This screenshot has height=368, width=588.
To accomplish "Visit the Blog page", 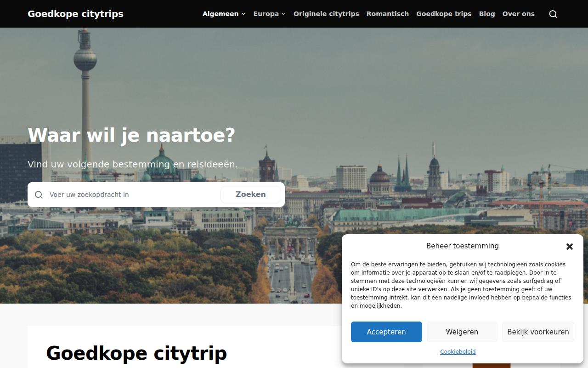I will point(487,14).
